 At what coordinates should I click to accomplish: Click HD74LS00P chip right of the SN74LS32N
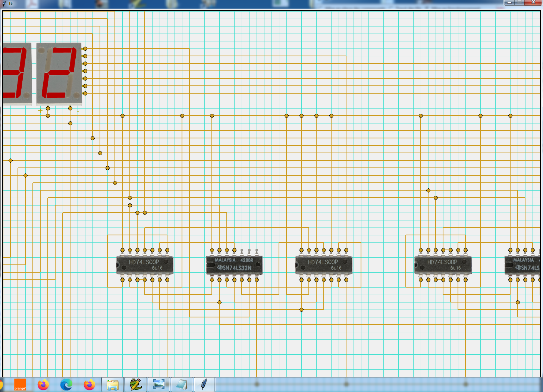pyautogui.click(x=324, y=264)
